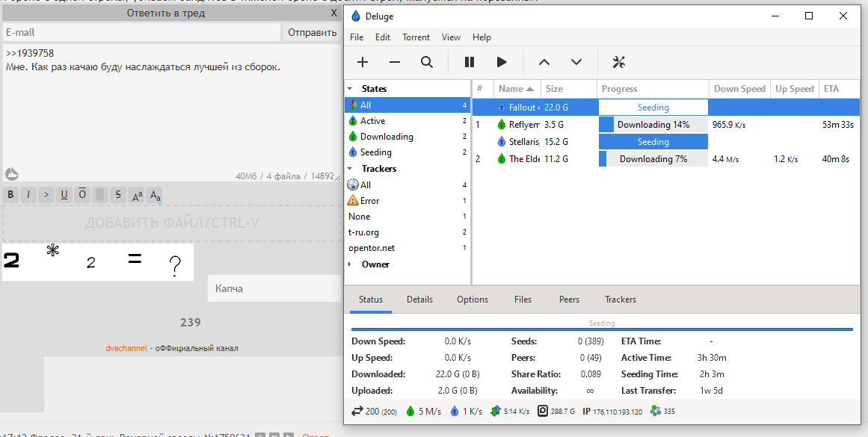Open the Help menu
The height and width of the screenshot is (437, 868).
(481, 37)
